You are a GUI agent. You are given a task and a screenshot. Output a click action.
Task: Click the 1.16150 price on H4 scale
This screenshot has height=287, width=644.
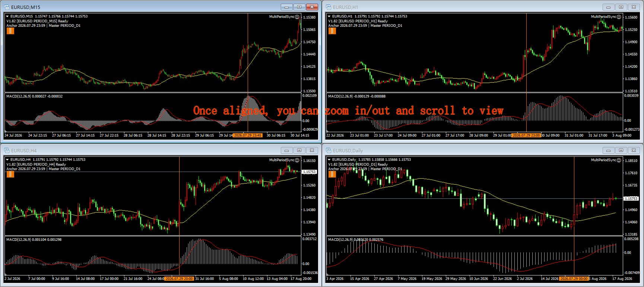(310, 161)
